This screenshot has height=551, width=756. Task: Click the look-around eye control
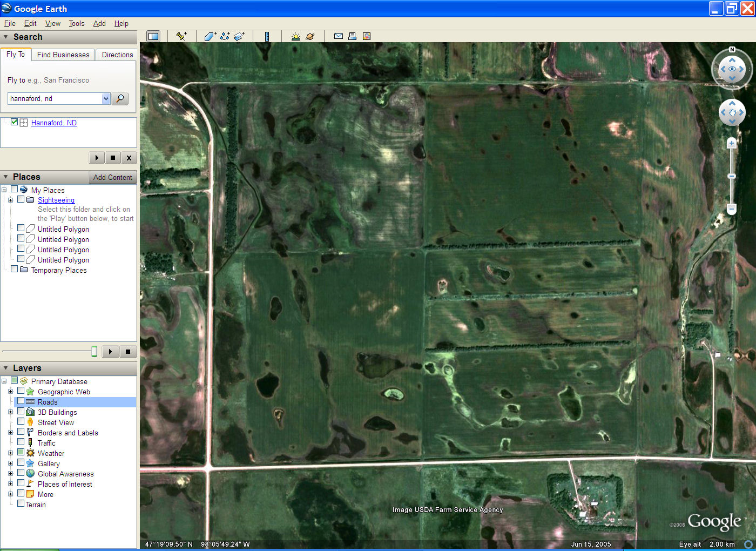(x=732, y=69)
